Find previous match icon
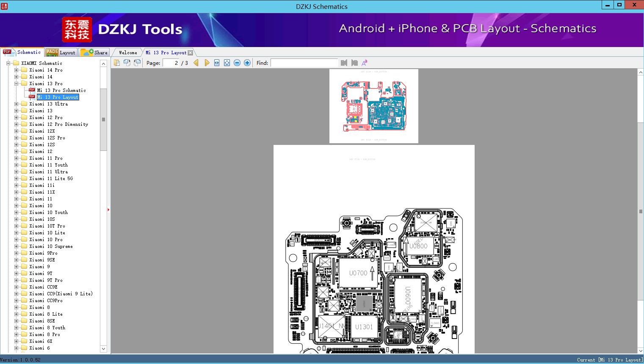 [x=344, y=63]
